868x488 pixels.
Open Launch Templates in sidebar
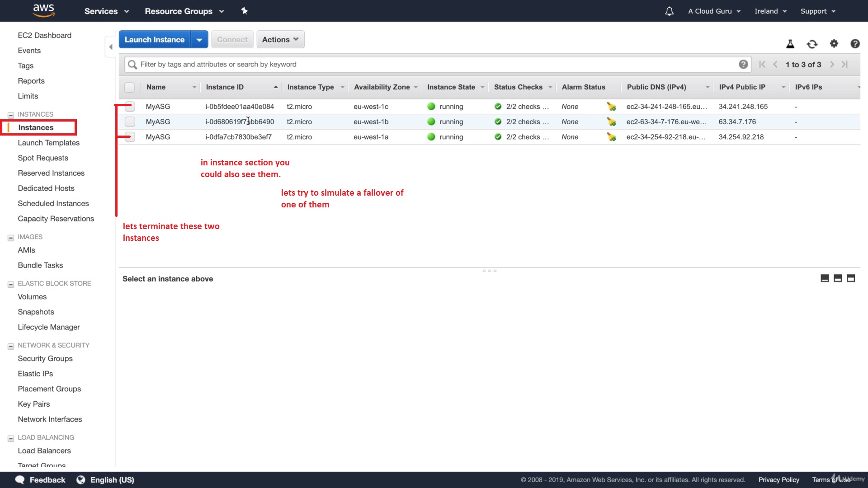click(x=48, y=143)
